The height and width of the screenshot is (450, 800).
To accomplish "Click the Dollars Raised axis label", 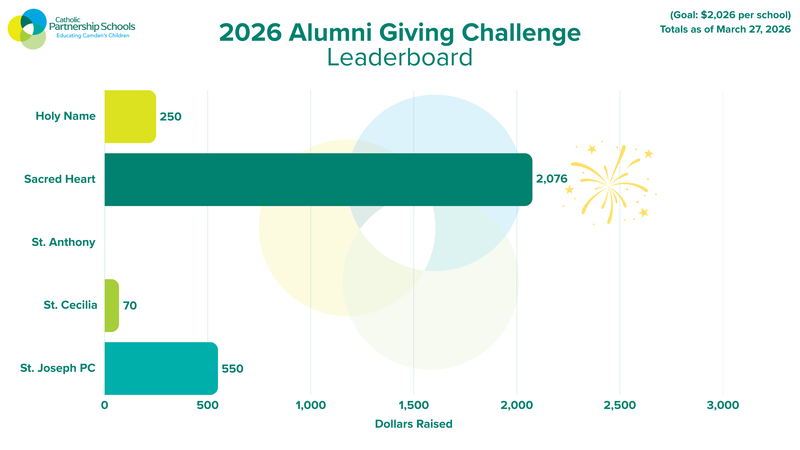I will click(x=413, y=424).
